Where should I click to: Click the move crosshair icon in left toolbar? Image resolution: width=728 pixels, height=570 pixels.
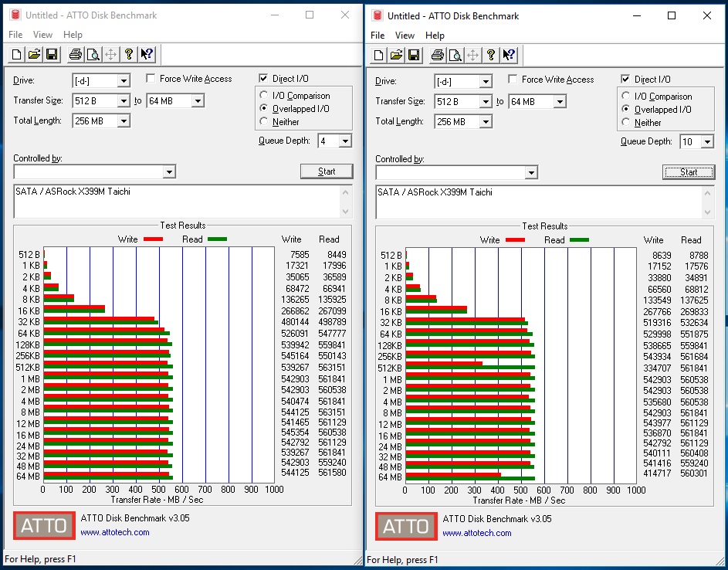pyautogui.click(x=110, y=54)
